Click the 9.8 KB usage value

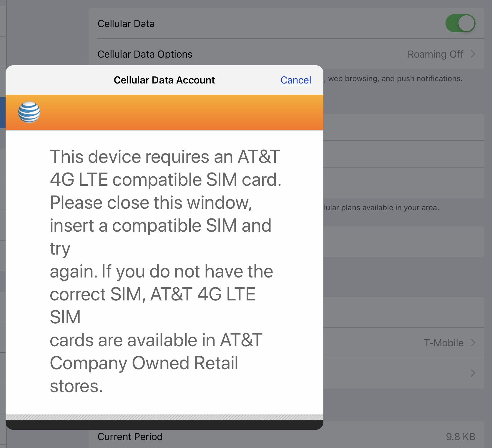pos(461,437)
